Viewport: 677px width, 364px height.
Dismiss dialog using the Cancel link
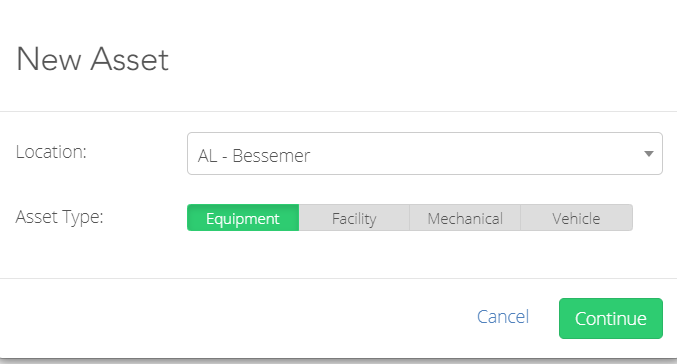[x=503, y=317]
